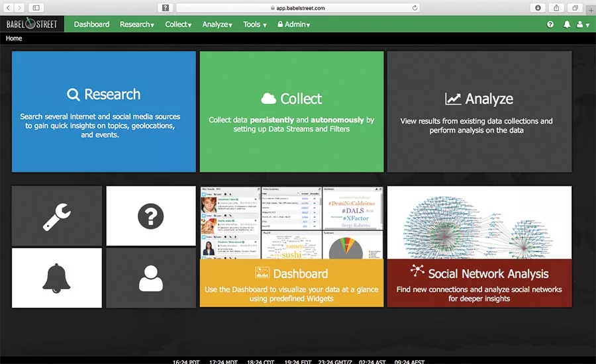Click the dashboard widgets preview thumbnail
The height and width of the screenshot is (364, 596).
[291, 222]
